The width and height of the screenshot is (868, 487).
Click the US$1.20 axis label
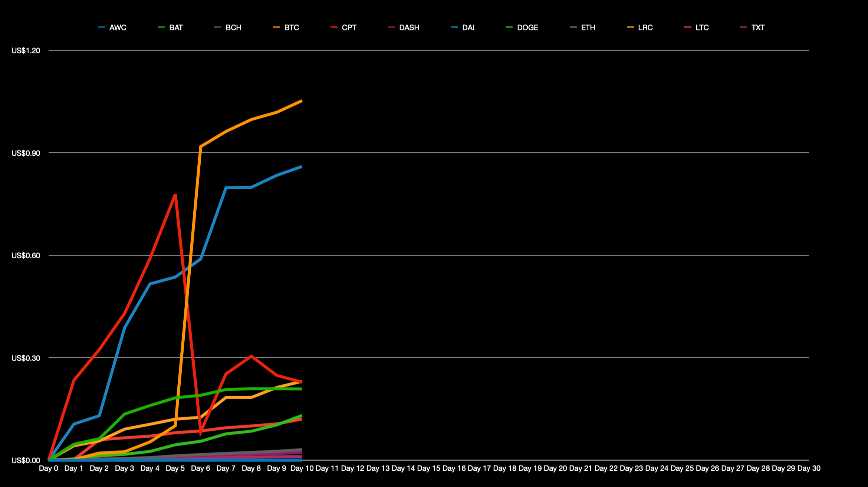coord(26,51)
